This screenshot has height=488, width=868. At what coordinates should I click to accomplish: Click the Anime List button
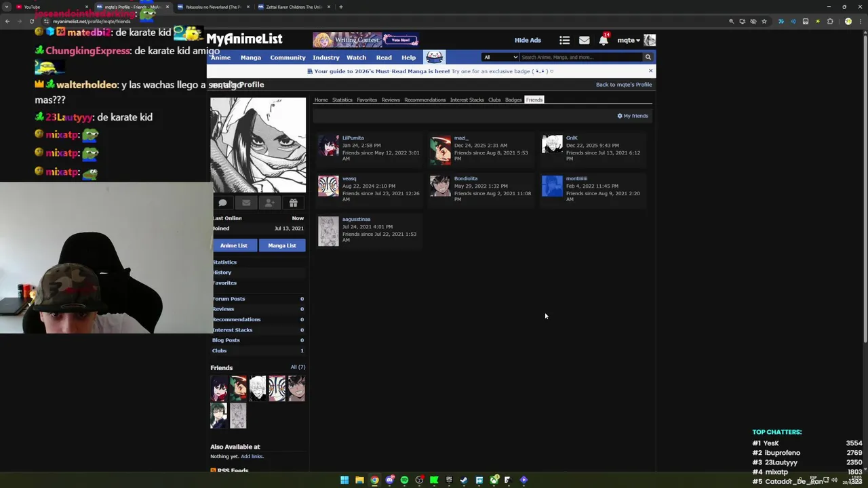pos(234,245)
